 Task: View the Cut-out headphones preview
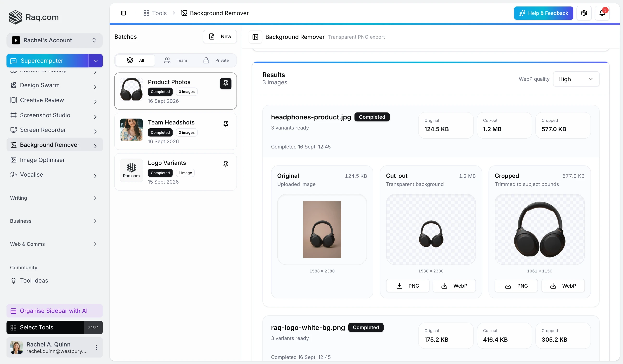click(431, 229)
